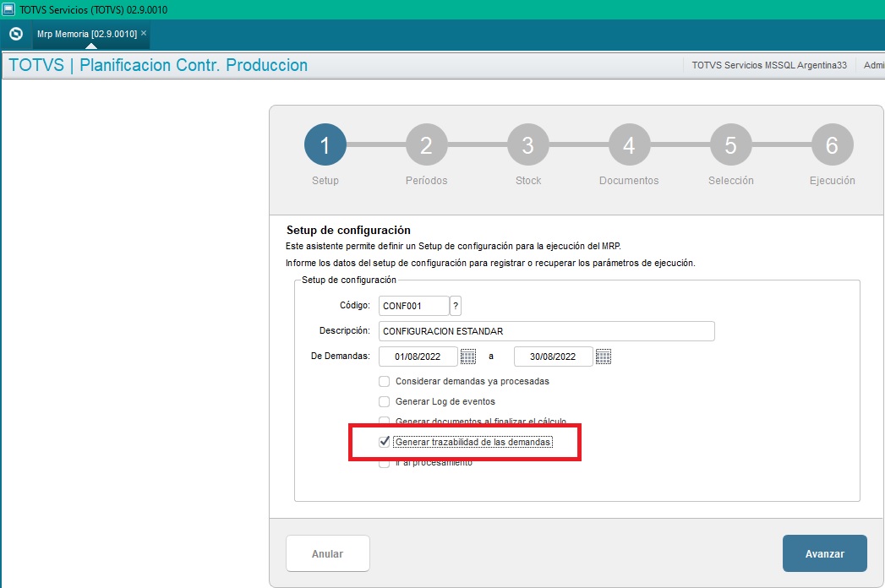Jump to step 5 Selección
This screenshot has width=885, height=588.
tap(731, 144)
